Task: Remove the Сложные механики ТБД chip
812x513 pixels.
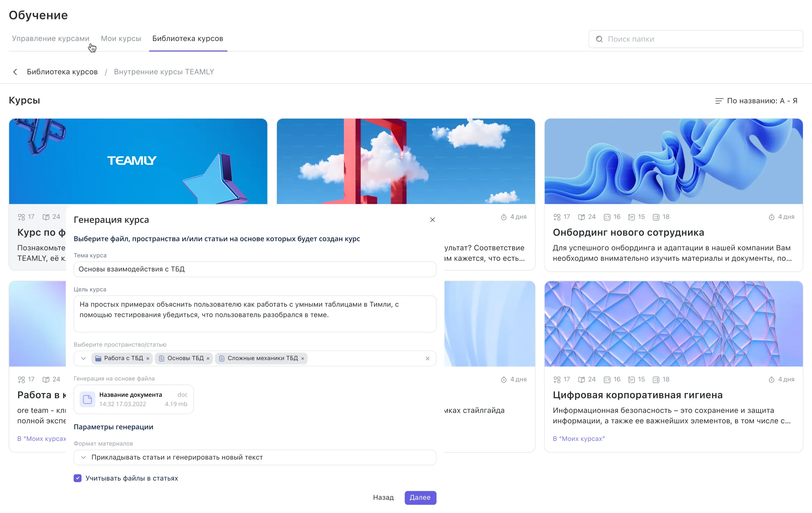Action: coord(303,359)
